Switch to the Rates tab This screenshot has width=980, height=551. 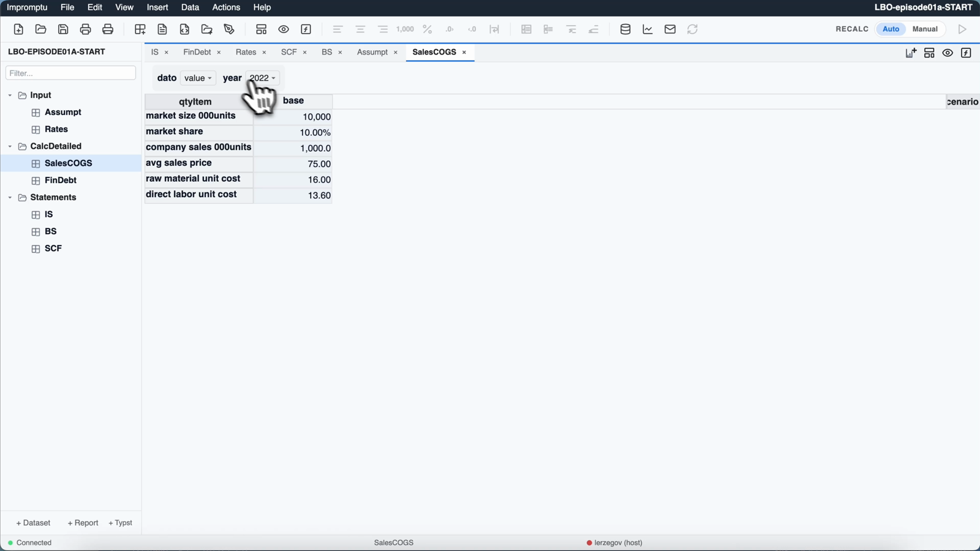[x=246, y=52]
